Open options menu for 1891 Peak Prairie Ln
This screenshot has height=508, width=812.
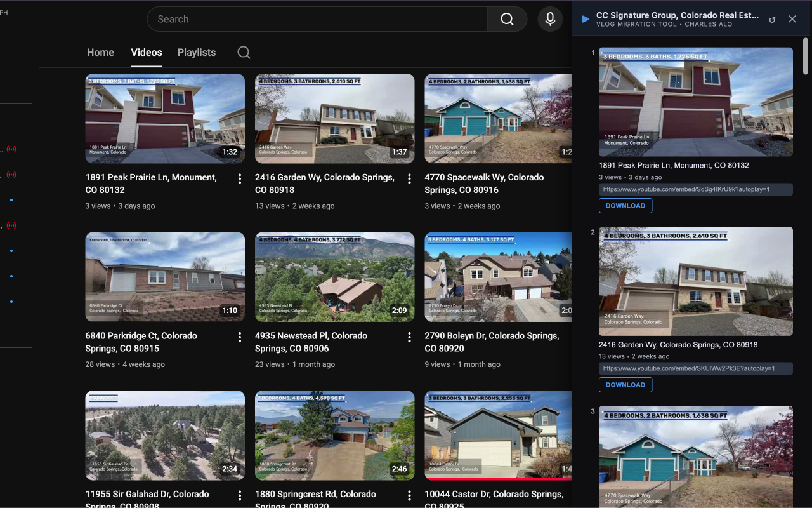point(240,179)
